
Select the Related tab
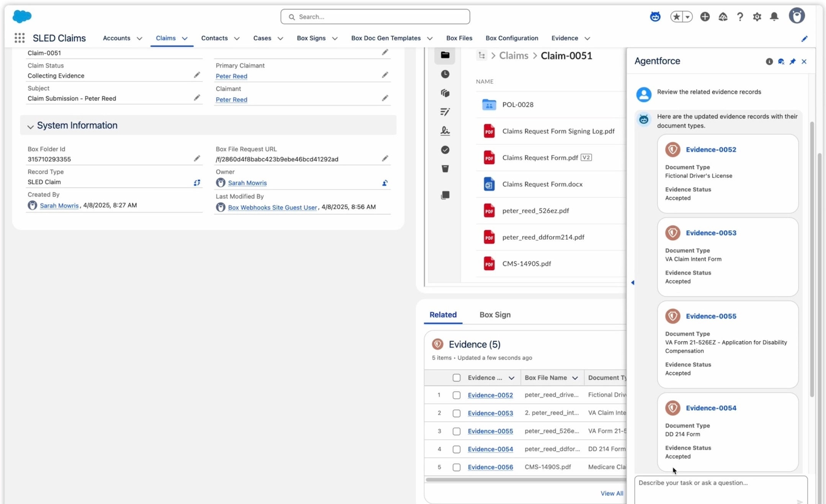[x=443, y=315]
